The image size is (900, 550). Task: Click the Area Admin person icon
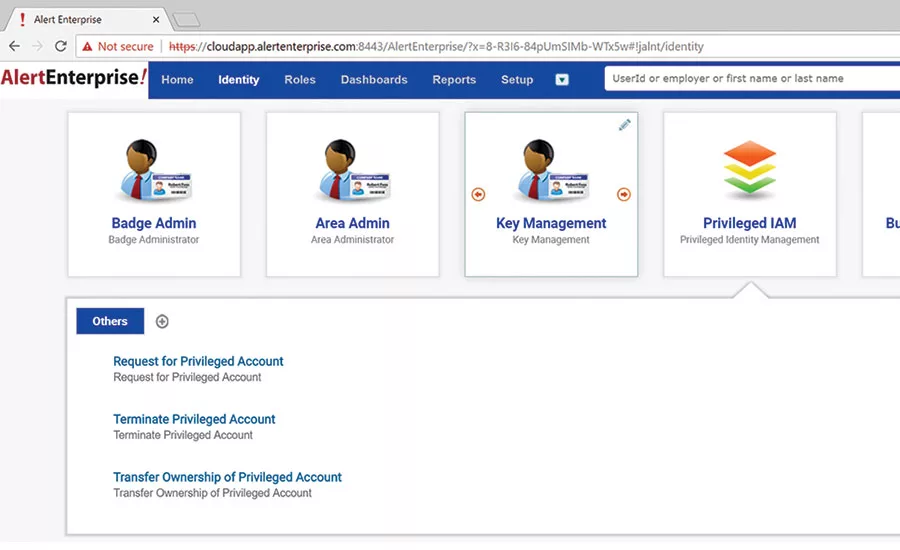click(352, 171)
